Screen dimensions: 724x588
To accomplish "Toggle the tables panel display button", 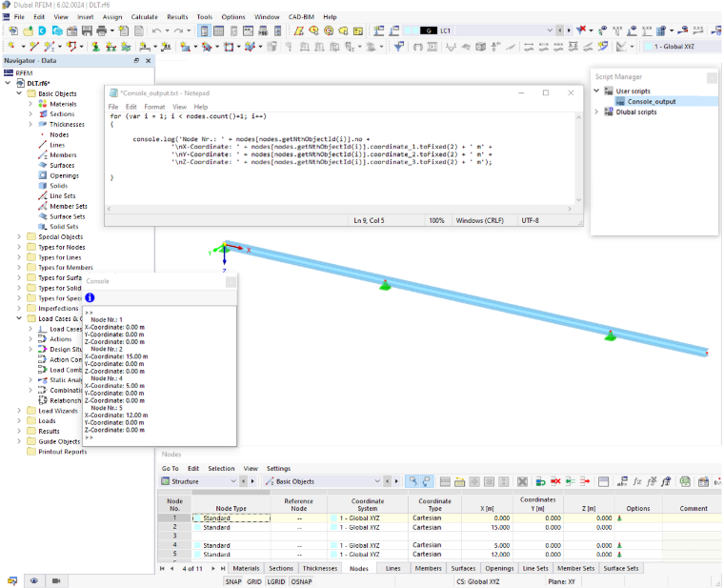I will 219,30.
